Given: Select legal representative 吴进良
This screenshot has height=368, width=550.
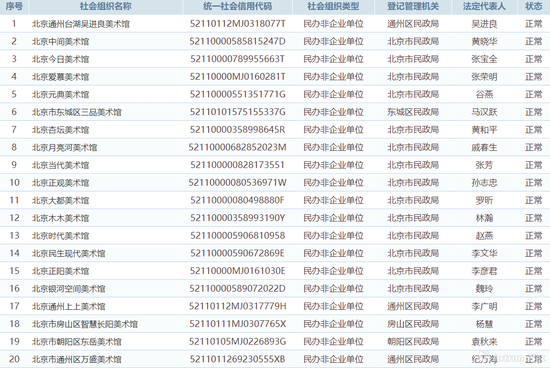Looking at the screenshot, I should click(x=484, y=24).
